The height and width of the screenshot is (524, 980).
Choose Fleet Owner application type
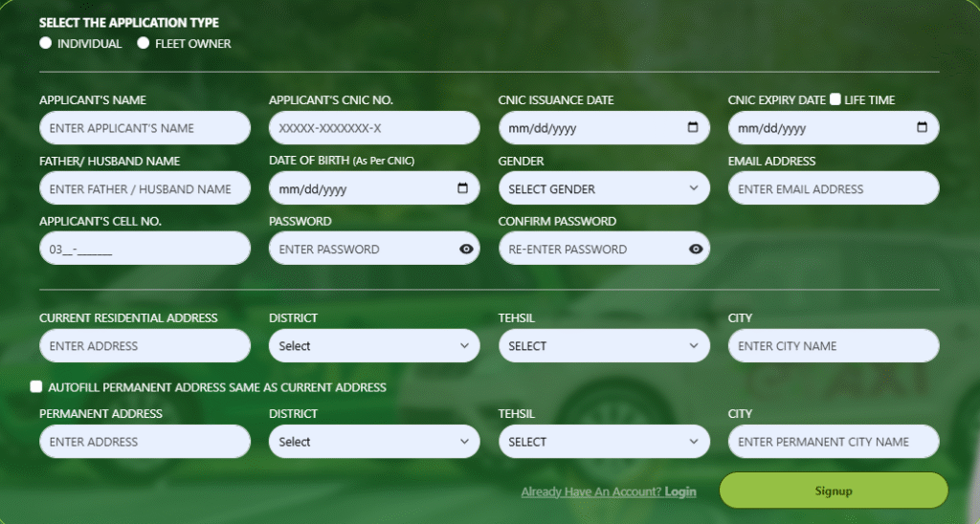click(144, 43)
